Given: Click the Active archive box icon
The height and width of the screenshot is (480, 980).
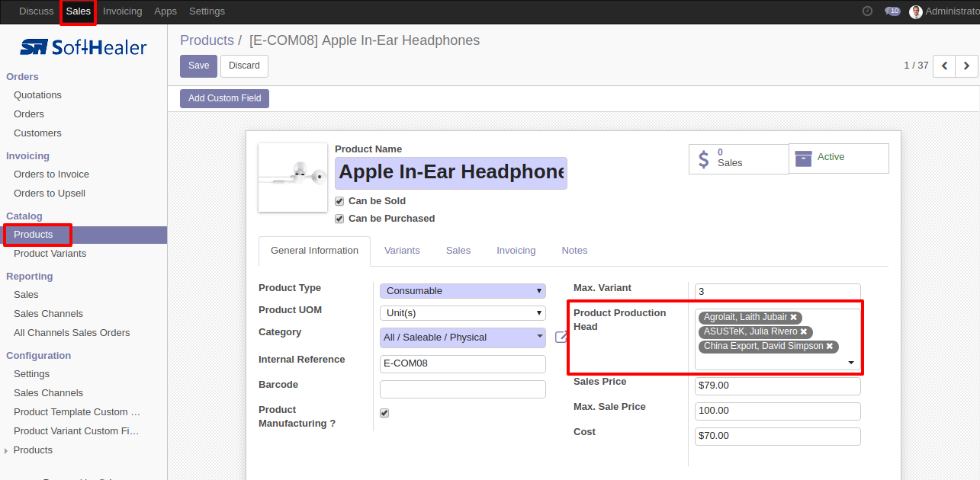Looking at the screenshot, I should point(803,158).
